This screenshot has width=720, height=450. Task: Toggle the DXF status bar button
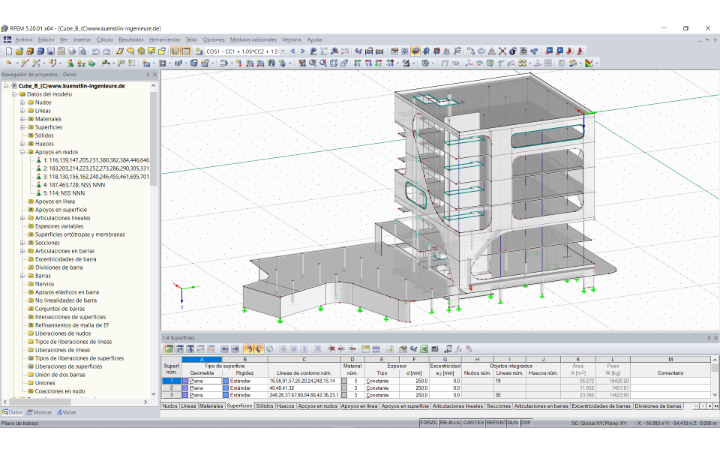pos(526,422)
